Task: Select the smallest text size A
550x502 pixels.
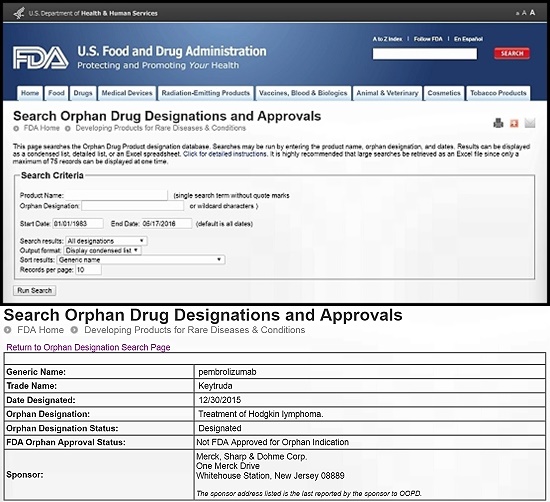Action: pyautogui.click(x=517, y=14)
